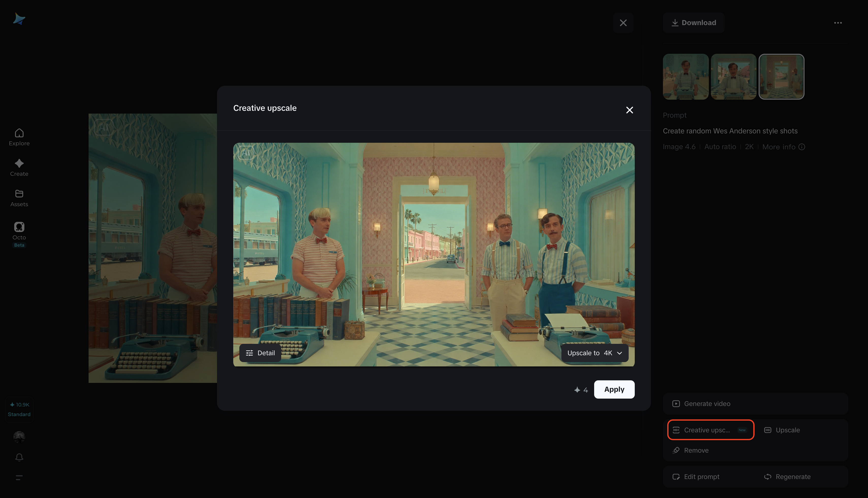This screenshot has height=498, width=868.
Task: Click the 2K resolution label
Action: 749,147
